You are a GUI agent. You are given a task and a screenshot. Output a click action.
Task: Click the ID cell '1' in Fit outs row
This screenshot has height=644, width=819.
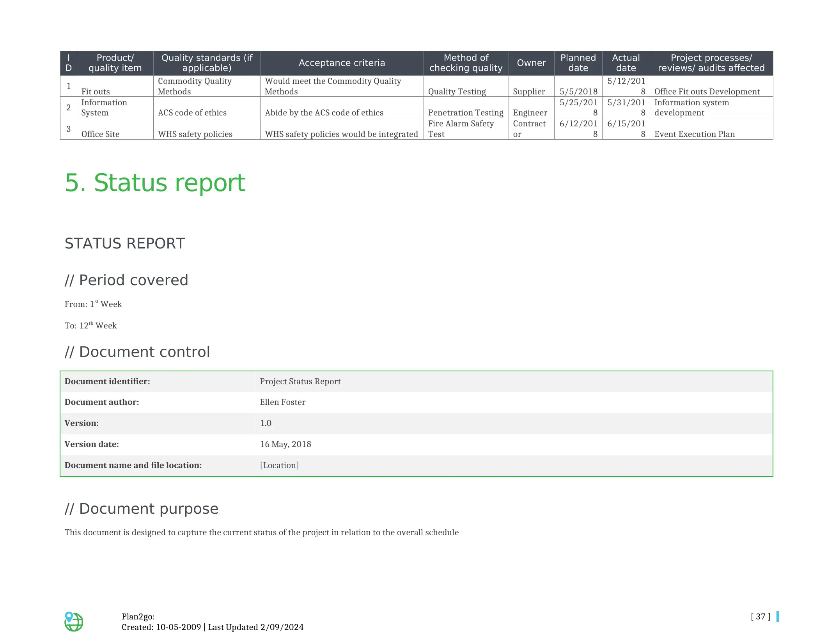(69, 86)
